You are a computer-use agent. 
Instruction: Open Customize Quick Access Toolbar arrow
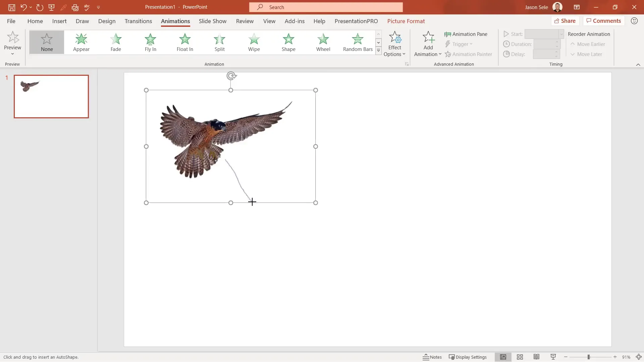98,7
